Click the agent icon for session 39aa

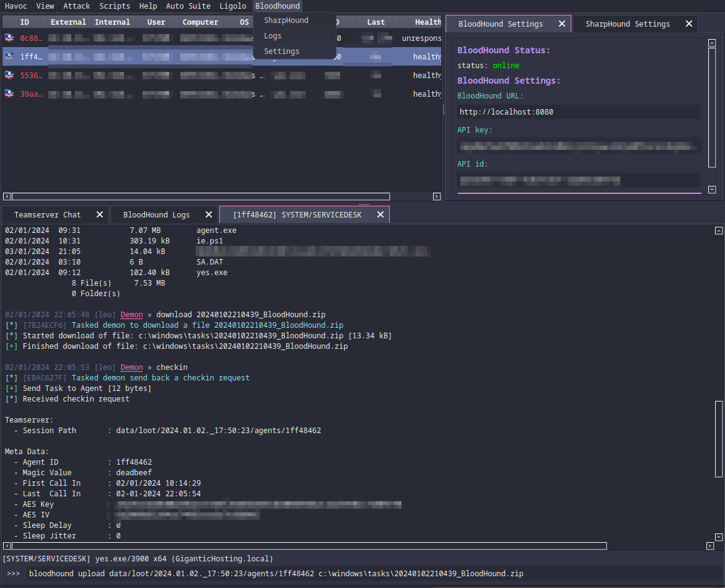(9, 94)
